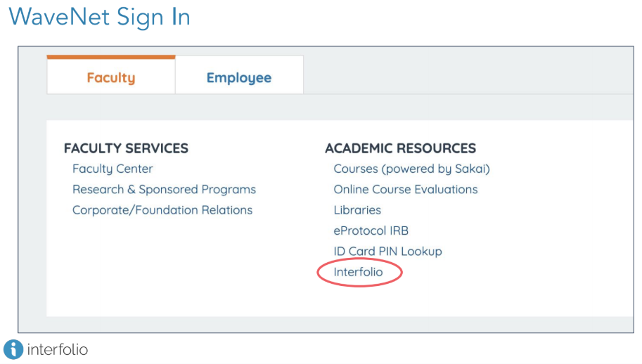
Task: Open Research & Sponsored Programs
Action: click(x=164, y=189)
